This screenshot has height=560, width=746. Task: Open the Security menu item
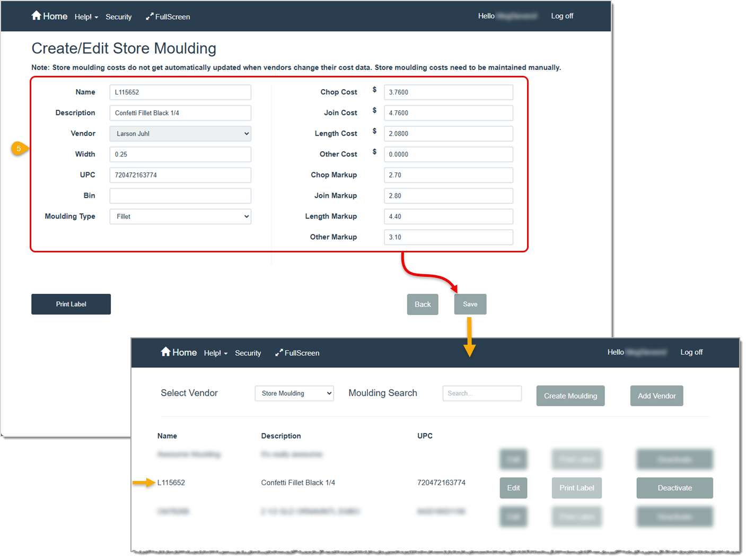click(118, 16)
